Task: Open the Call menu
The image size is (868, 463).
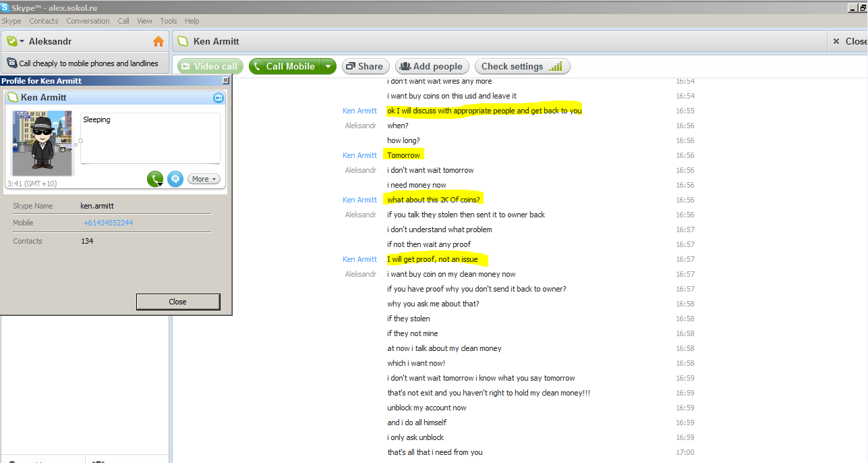Action: pyautogui.click(x=123, y=21)
